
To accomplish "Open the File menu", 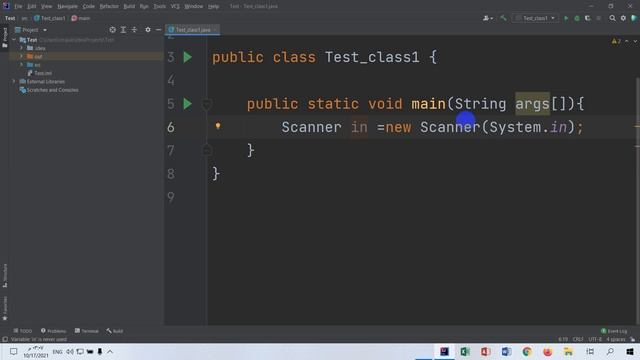I will point(18,7).
